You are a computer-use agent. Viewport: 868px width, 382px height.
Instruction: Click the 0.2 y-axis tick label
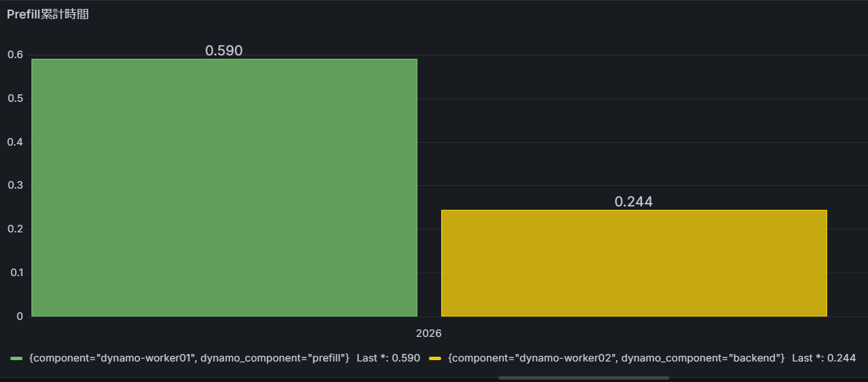pos(15,229)
